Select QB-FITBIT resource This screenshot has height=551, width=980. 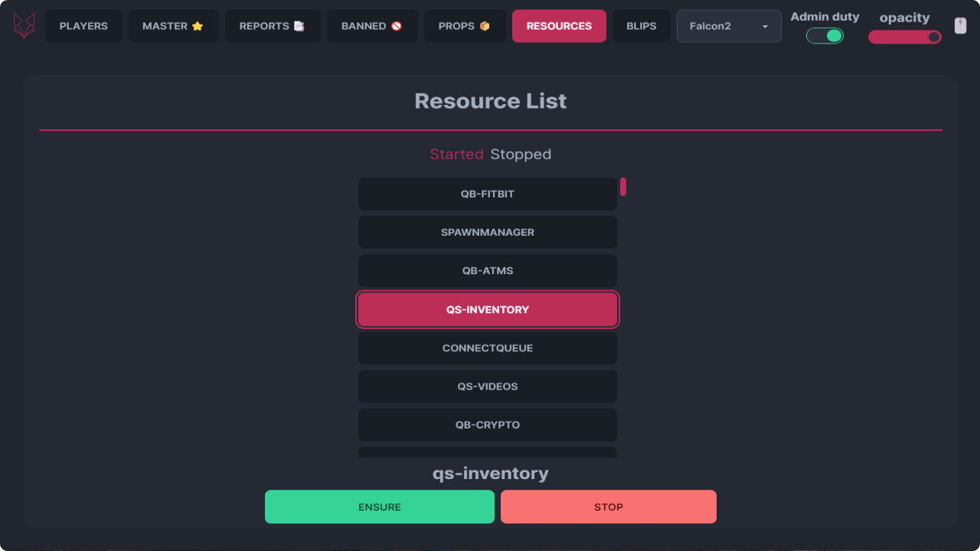point(488,194)
